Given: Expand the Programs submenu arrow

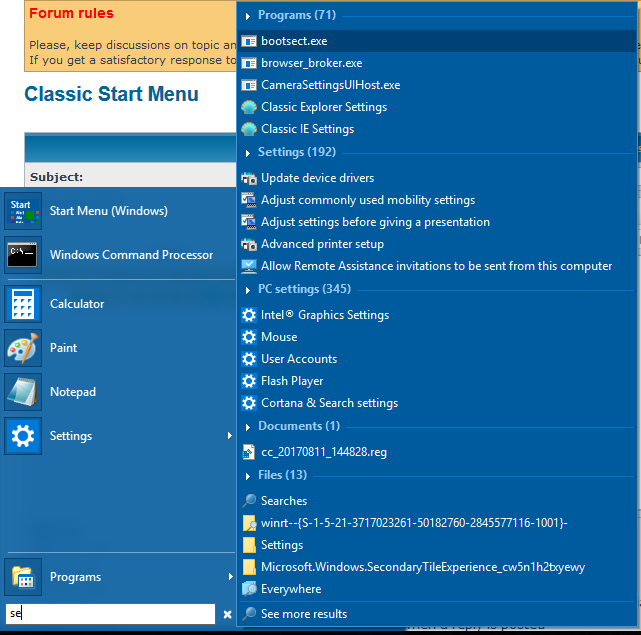Looking at the screenshot, I should click(230, 577).
